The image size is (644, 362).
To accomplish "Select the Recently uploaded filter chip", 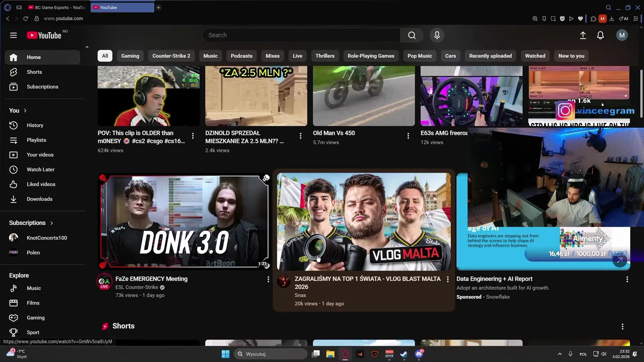I will [x=490, y=56].
